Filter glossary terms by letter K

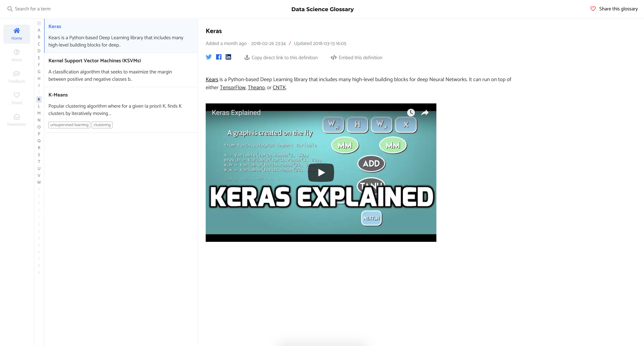[x=39, y=99]
